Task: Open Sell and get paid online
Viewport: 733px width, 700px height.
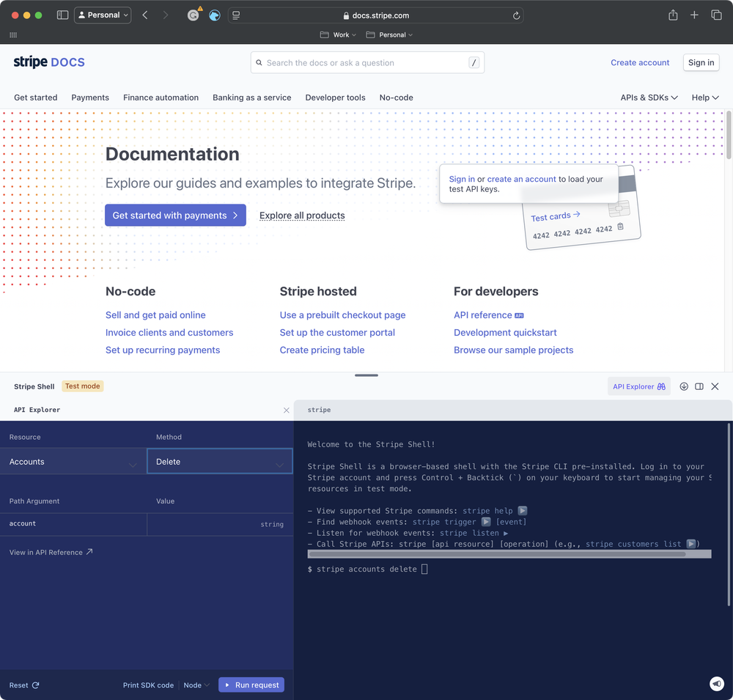Action: click(155, 315)
